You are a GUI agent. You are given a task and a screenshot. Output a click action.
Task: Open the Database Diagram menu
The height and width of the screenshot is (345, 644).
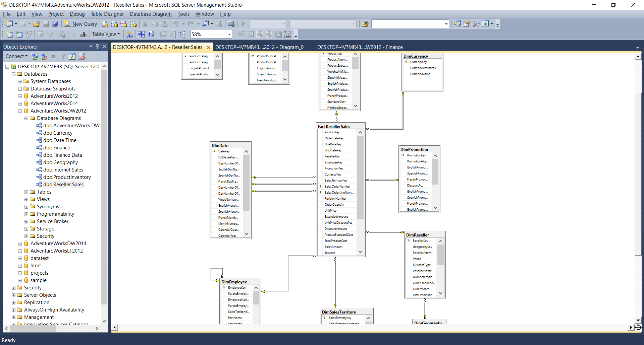tap(151, 14)
